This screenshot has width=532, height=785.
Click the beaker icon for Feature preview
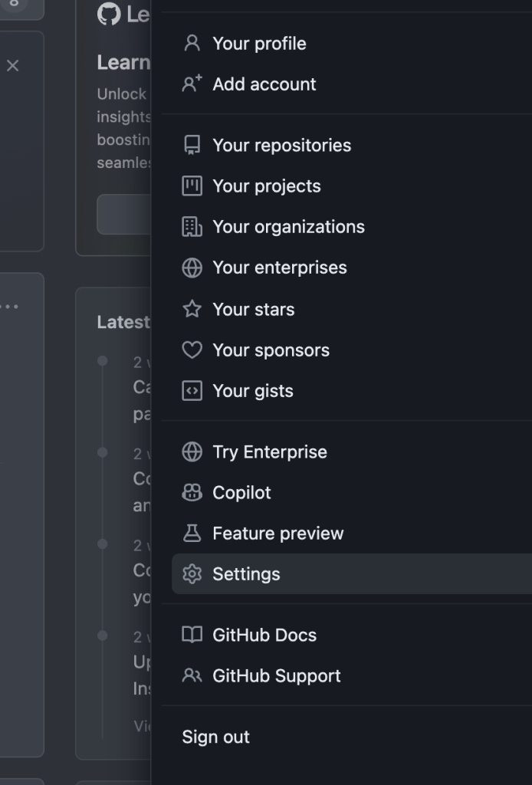coord(192,534)
